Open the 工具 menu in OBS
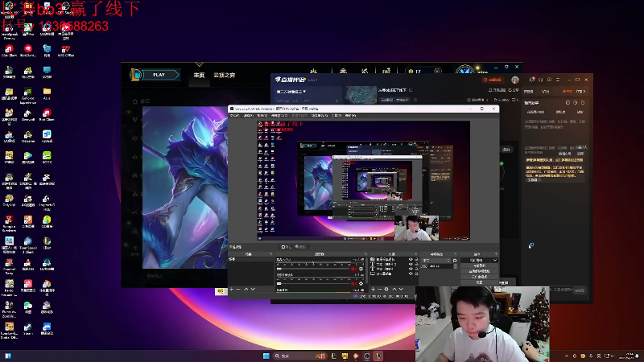 point(336,116)
